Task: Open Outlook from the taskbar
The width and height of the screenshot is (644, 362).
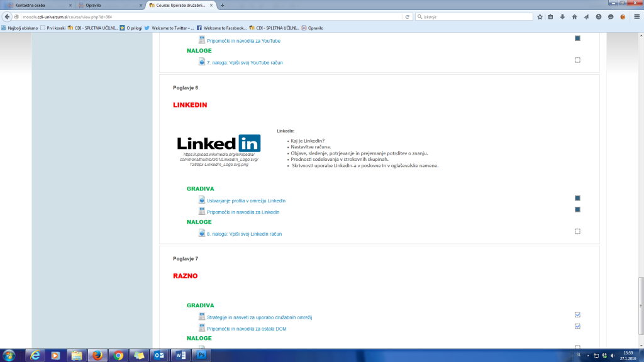Action: click(160, 355)
